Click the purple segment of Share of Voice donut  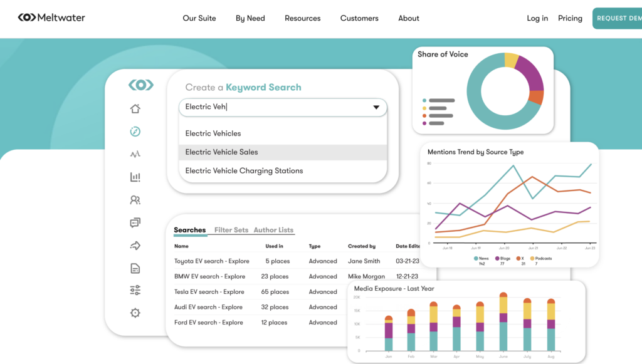point(530,73)
